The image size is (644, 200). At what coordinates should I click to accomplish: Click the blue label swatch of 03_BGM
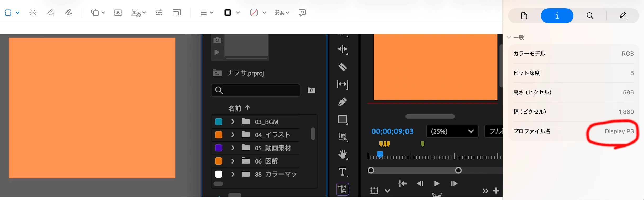pos(219,122)
